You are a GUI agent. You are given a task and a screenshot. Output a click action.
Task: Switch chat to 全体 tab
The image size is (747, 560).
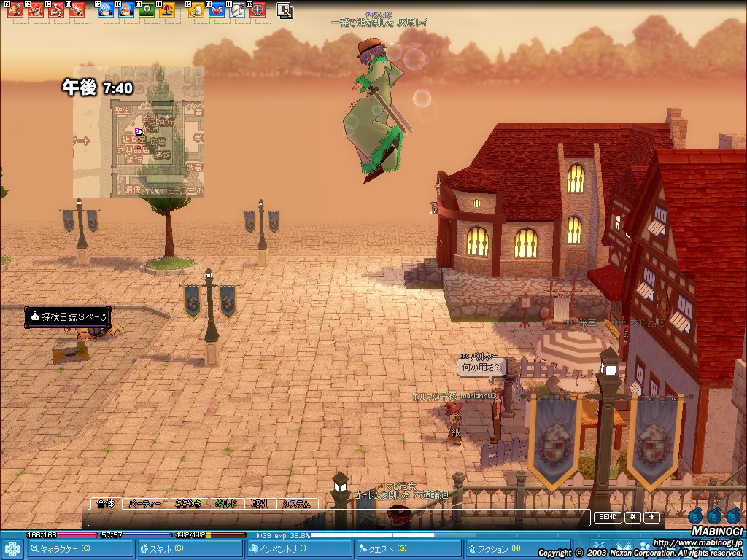(x=105, y=504)
